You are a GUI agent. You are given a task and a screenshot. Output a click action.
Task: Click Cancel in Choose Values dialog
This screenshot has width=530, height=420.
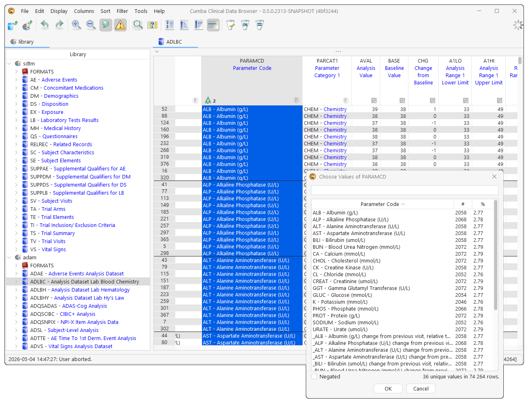click(421, 388)
